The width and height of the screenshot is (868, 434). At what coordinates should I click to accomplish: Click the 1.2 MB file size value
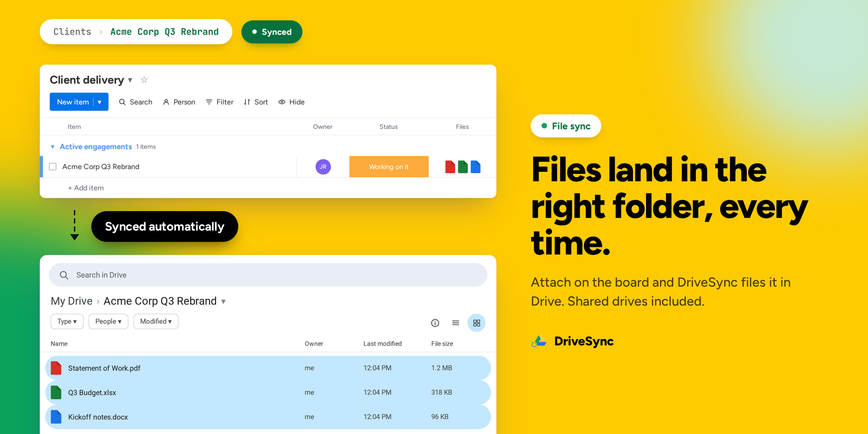coord(442,368)
